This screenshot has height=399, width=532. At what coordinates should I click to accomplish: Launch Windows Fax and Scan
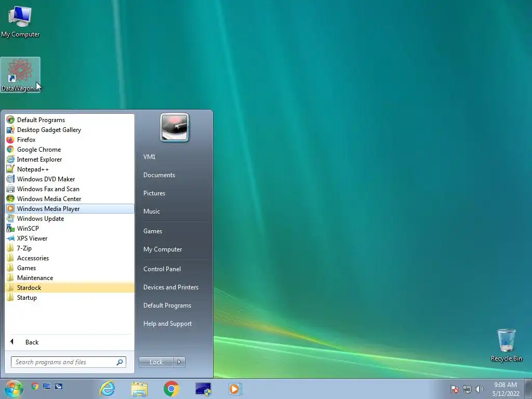[70, 189]
